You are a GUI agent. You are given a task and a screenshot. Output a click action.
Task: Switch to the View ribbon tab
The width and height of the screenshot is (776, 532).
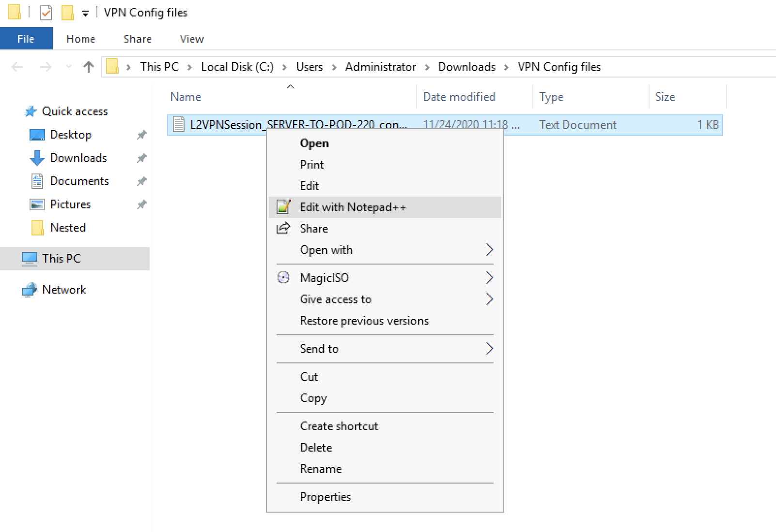(191, 39)
